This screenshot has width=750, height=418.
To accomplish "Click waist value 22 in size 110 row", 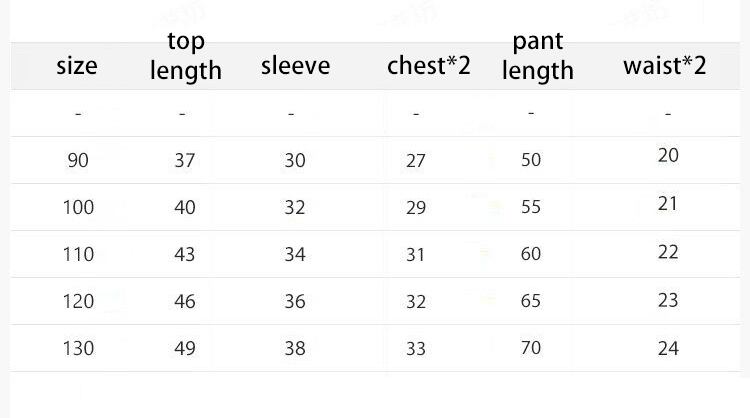I will [668, 252].
